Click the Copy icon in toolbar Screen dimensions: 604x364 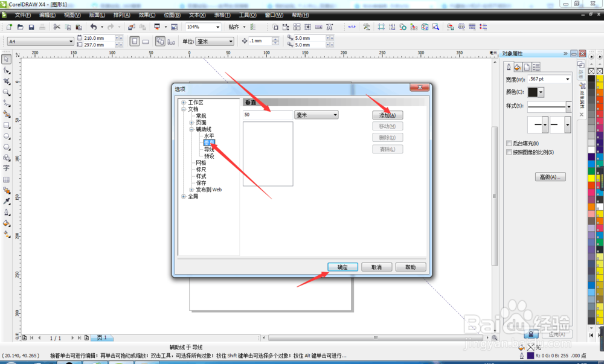68,27
